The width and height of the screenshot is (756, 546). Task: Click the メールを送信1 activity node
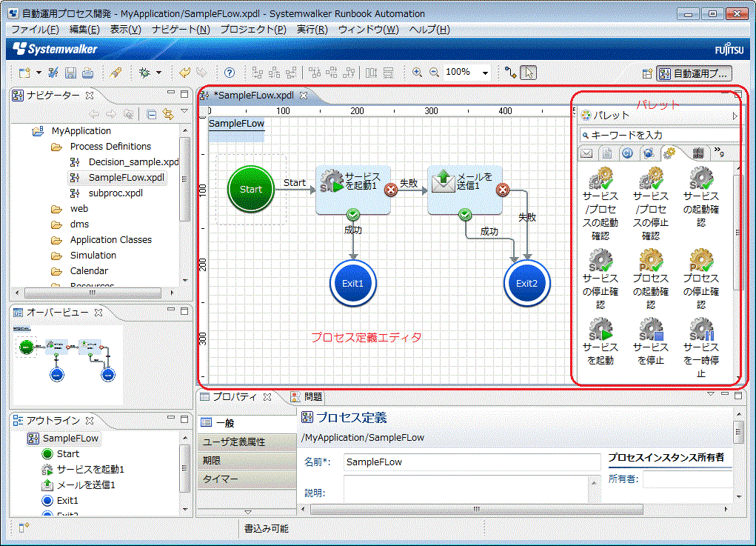click(465, 190)
